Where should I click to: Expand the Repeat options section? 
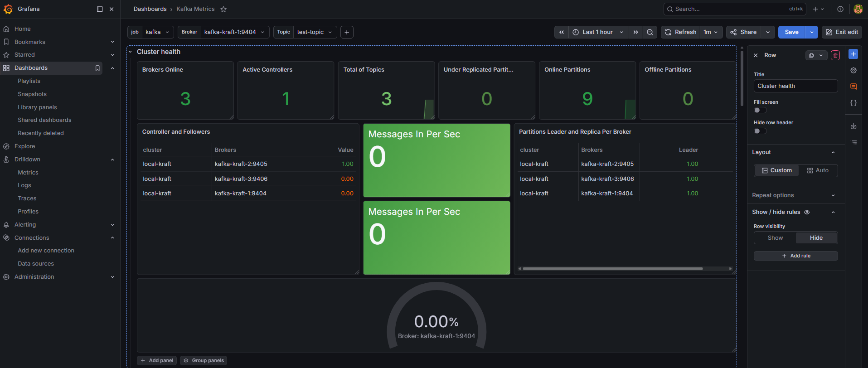coord(833,195)
